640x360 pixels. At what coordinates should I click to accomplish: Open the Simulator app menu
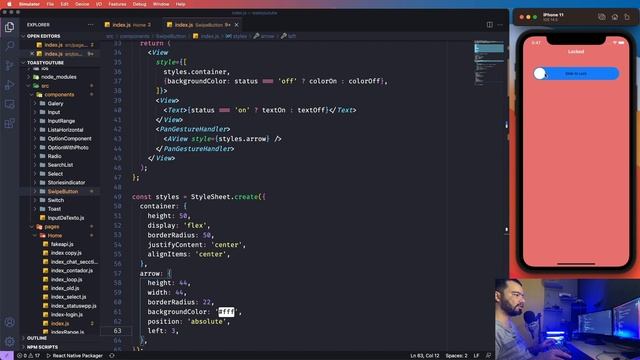click(x=29, y=4)
